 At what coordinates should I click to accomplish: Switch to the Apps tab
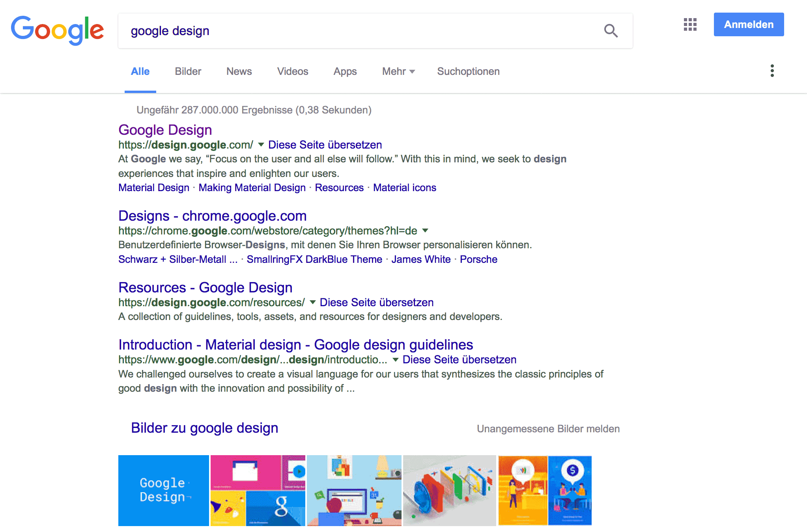click(x=345, y=71)
